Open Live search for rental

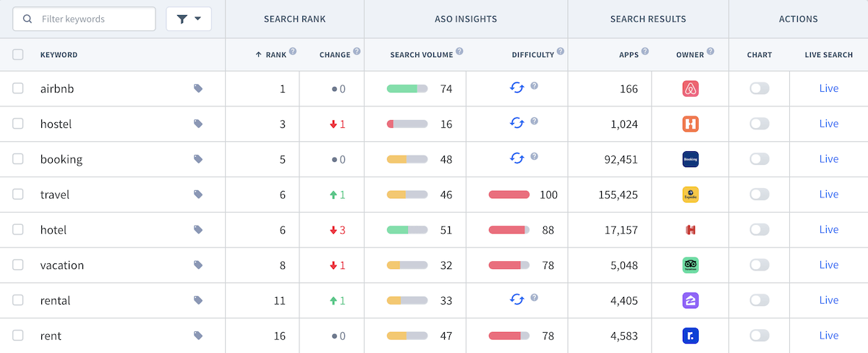click(829, 300)
